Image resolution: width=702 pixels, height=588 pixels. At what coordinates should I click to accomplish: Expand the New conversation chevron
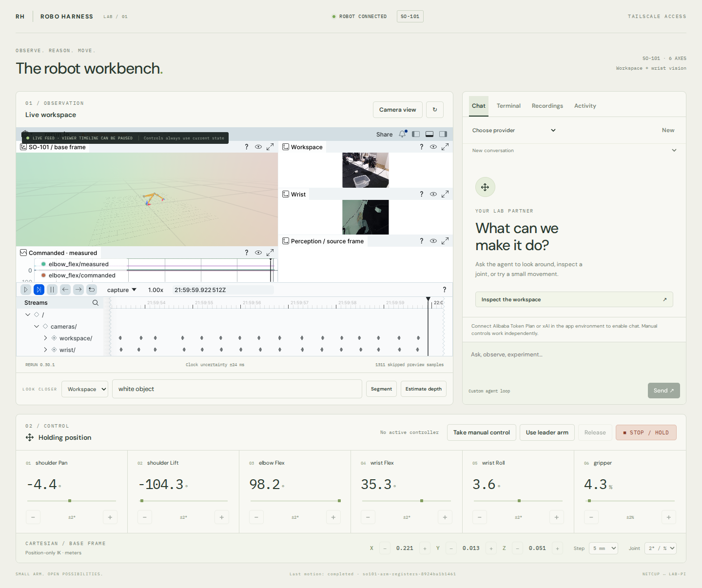tap(674, 150)
